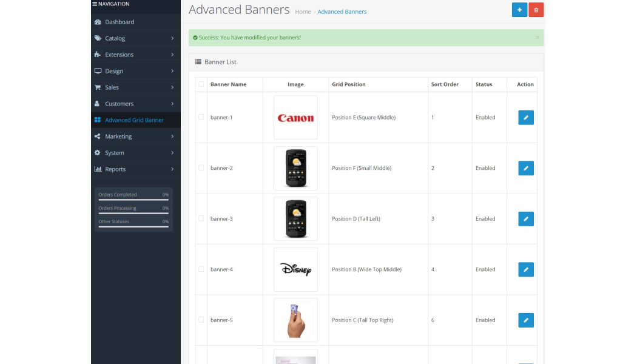Check the banner-4 row checkbox
This screenshot has height=364, width=637.
tap(201, 269)
